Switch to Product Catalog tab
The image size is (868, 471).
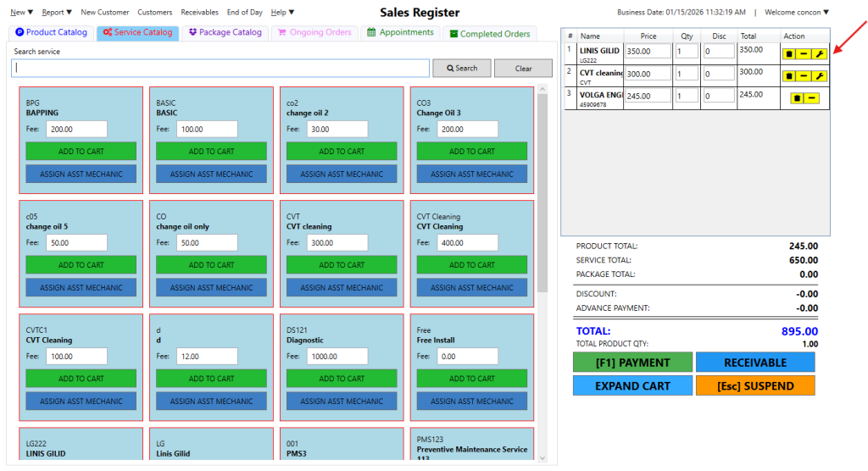[52, 33]
